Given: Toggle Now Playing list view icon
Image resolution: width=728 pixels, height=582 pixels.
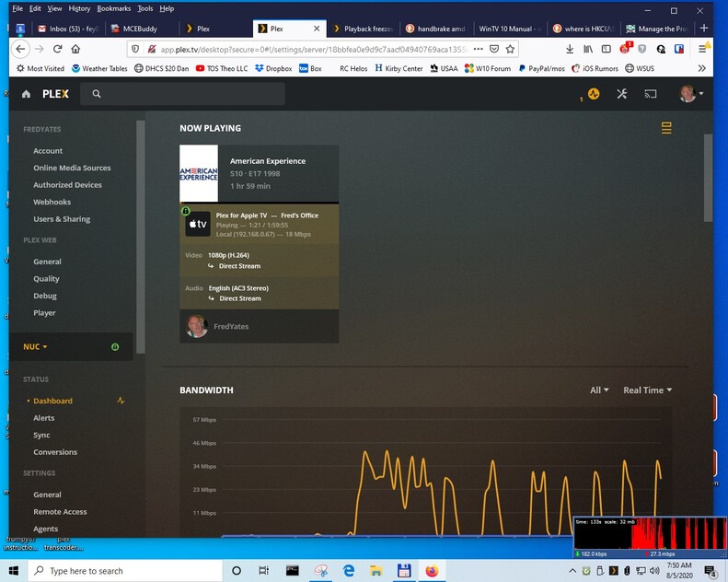Looking at the screenshot, I should click(x=666, y=128).
